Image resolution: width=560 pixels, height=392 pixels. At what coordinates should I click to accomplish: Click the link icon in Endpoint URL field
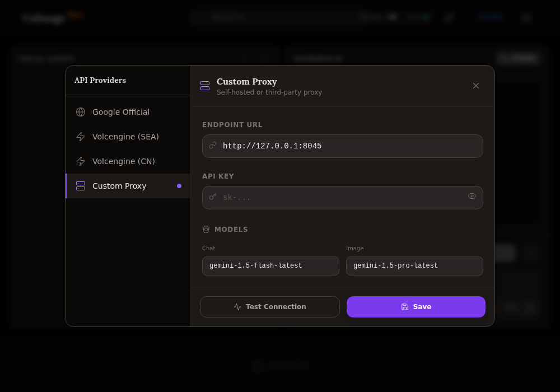click(x=213, y=145)
